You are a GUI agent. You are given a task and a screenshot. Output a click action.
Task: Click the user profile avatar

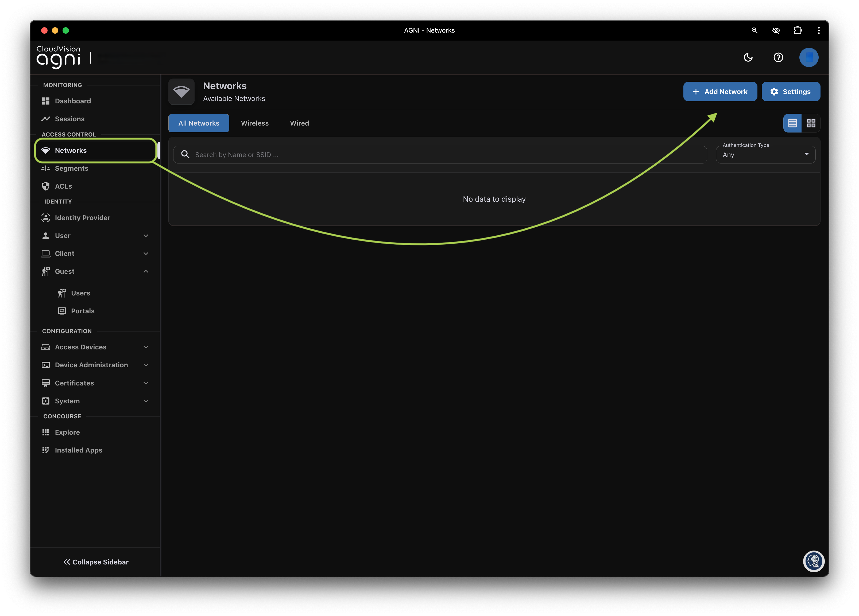pyautogui.click(x=808, y=57)
